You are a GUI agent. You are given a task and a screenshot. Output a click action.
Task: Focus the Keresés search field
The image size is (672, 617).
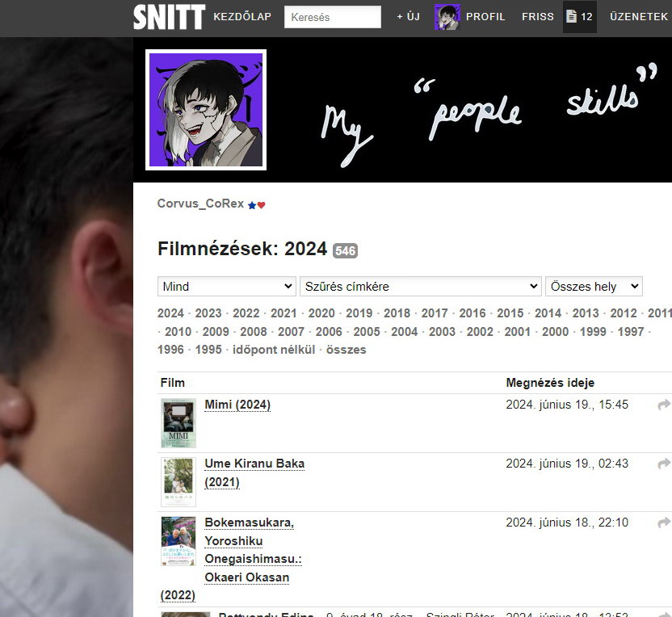point(333,17)
